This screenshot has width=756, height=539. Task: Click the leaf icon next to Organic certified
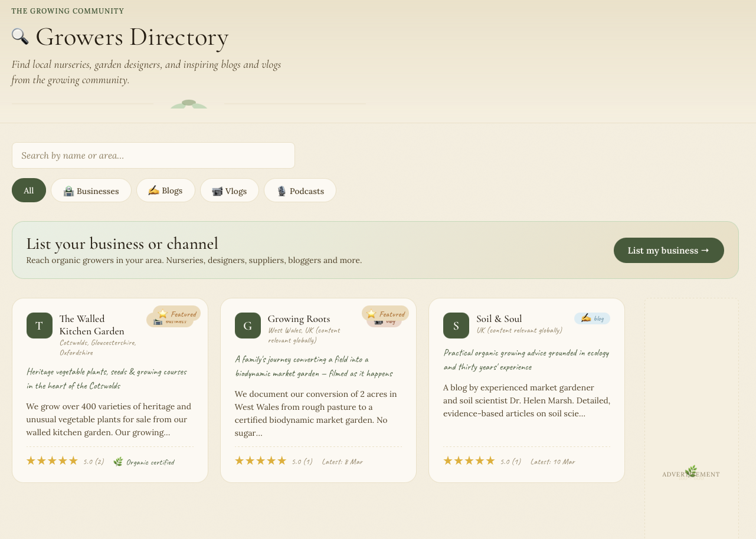tap(118, 462)
